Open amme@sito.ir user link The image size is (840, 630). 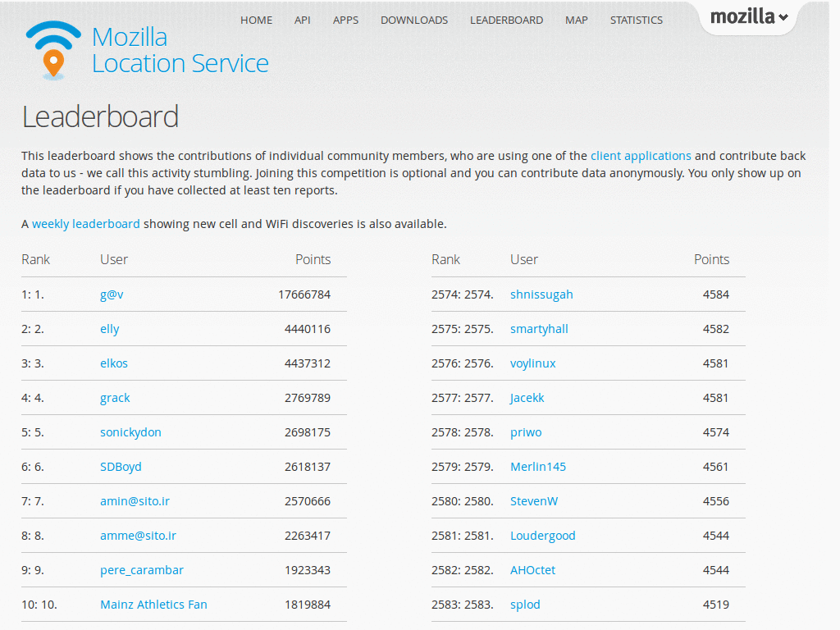138,536
